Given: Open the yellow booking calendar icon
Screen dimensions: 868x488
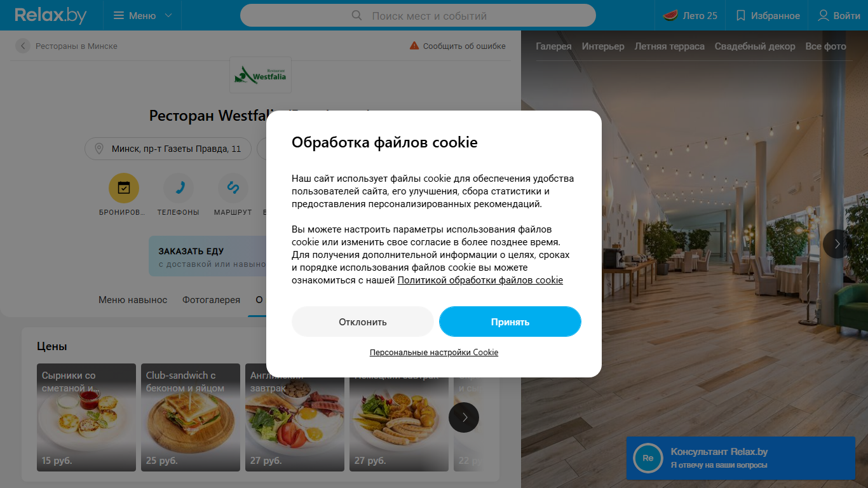Looking at the screenshot, I should click(124, 187).
